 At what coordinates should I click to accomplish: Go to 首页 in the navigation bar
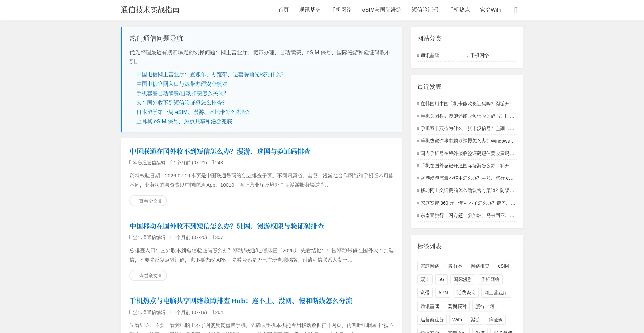click(283, 10)
